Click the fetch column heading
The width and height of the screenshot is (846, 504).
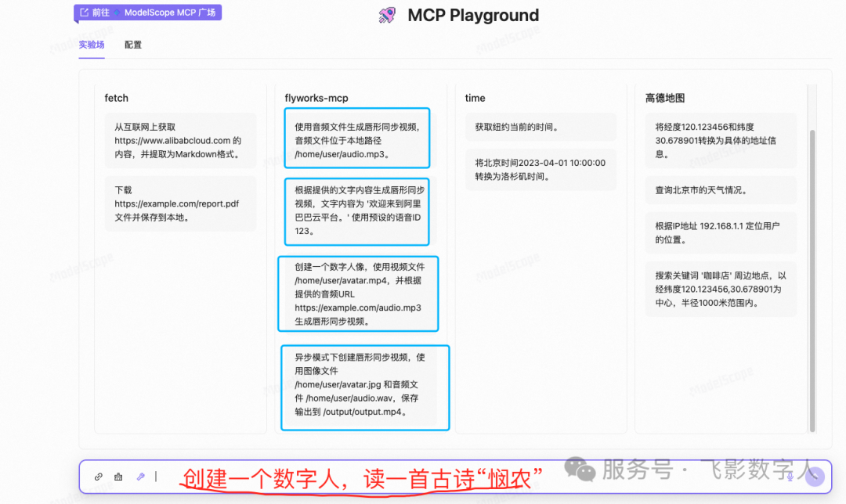(x=117, y=98)
